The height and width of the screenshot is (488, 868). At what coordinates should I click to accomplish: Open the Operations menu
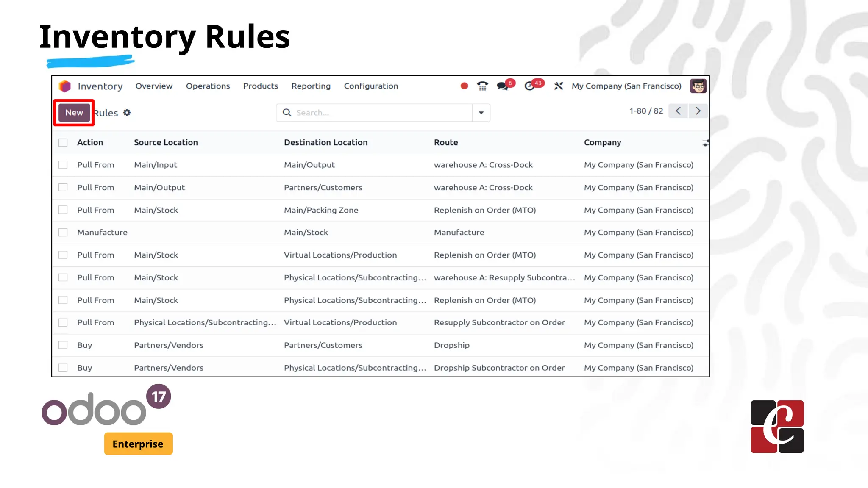pyautogui.click(x=208, y=86)
